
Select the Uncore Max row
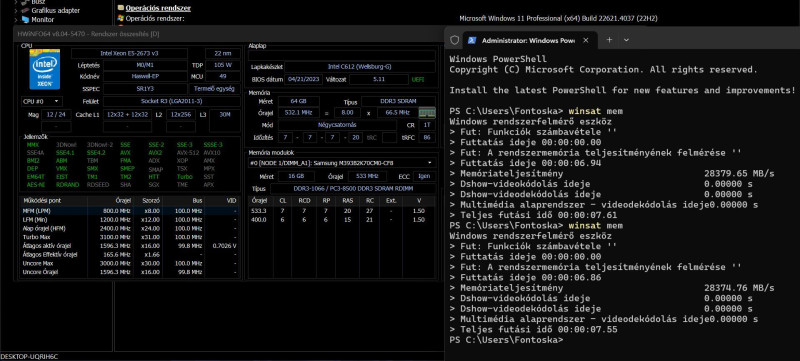tap(129, 263)
